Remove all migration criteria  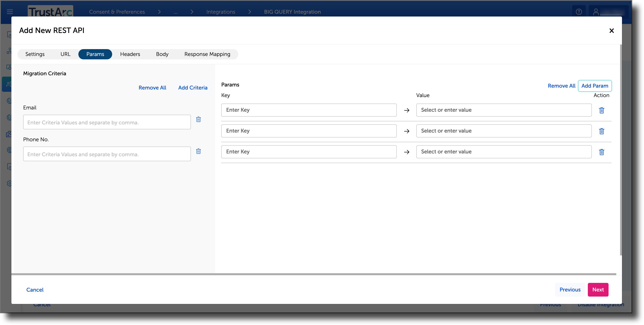pyautogui.click(x=152, y=88)
